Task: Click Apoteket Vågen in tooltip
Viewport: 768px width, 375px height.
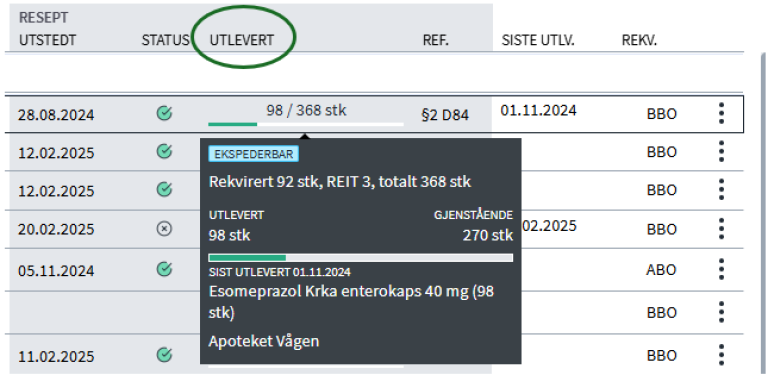Action: (264, 341)
